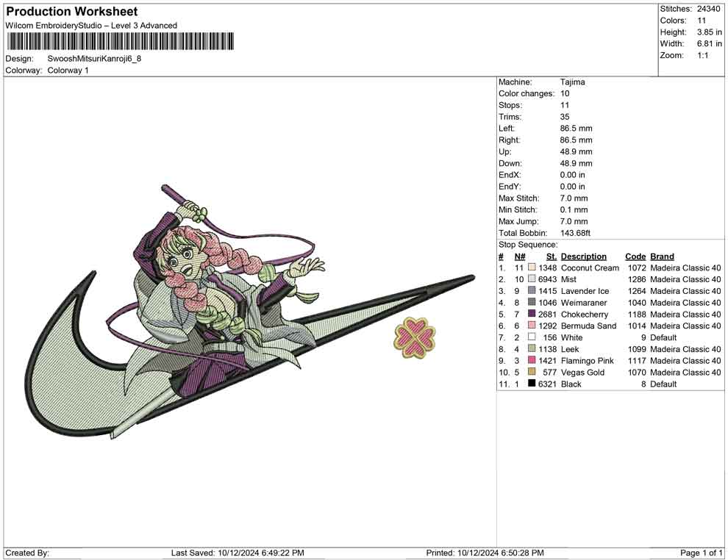Viewport: 728px width, 560px height.
Task: Click the Max Stitch value '7.0 mm'
Action: (574, 198)
